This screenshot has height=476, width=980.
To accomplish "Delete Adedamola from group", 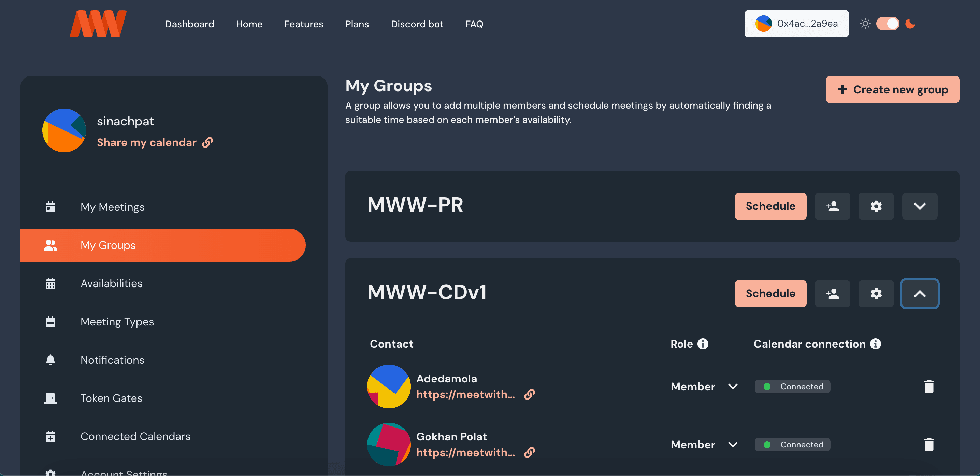I will 929,387.
